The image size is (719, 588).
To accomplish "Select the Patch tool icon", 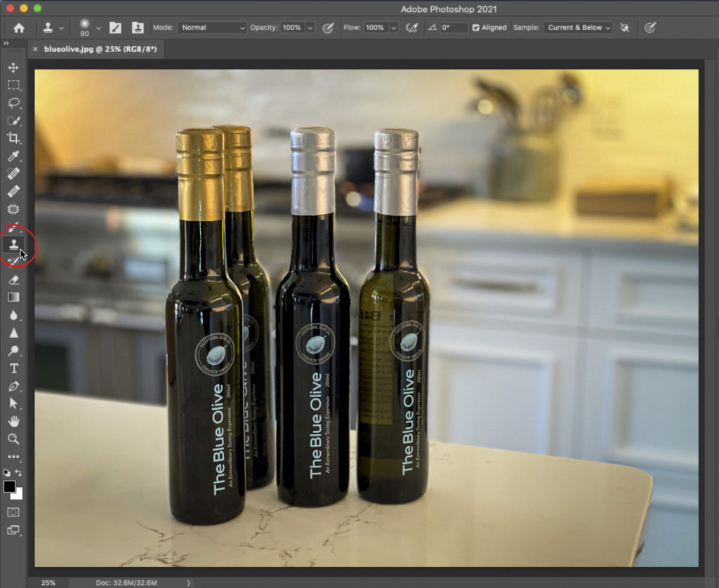I will 13,209.
